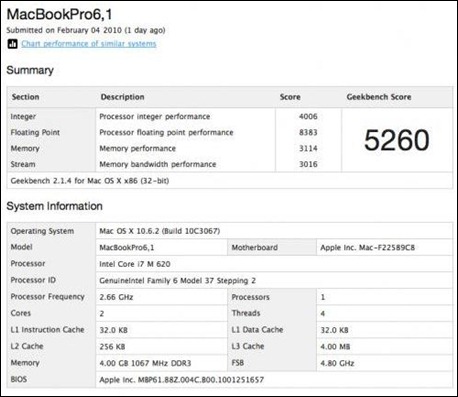
Task: Click the Operating System label
Action: click(x=42, y=231)
